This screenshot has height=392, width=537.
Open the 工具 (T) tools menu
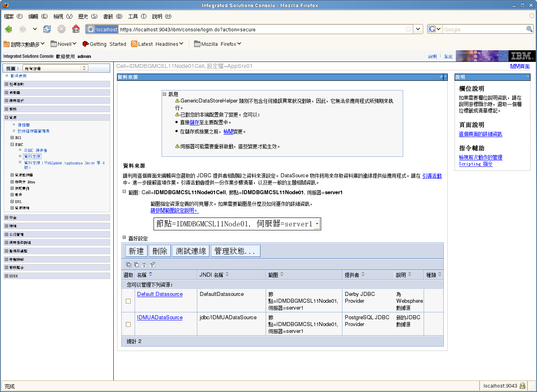point(137,16)
